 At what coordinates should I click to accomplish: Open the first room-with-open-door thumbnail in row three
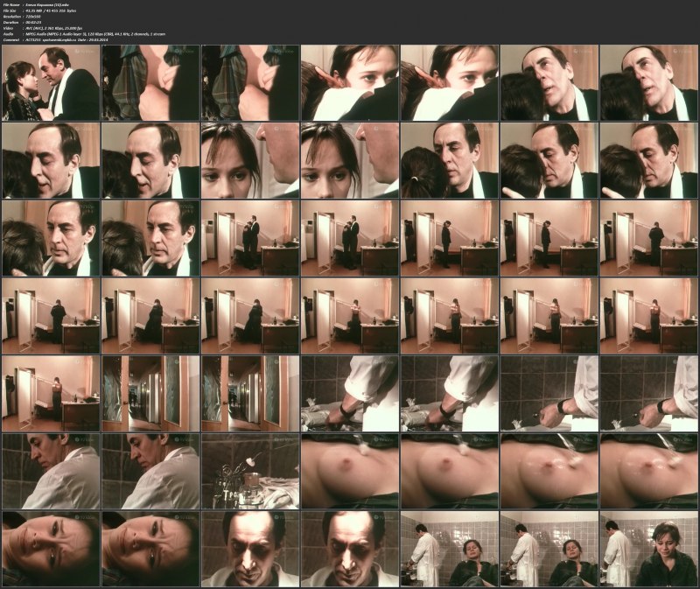click(x=249, y=237)
